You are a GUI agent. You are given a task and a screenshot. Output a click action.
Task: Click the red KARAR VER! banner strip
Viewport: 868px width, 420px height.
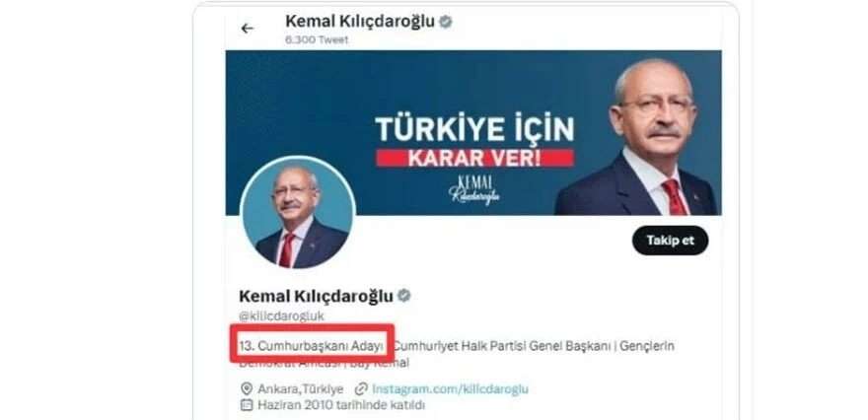[475, 158]
